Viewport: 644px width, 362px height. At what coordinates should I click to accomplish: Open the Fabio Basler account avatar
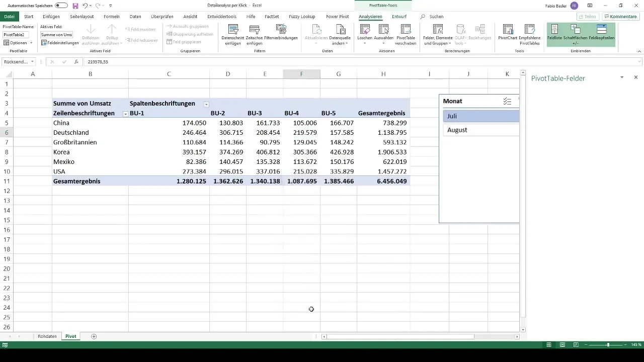pos(574,6)
